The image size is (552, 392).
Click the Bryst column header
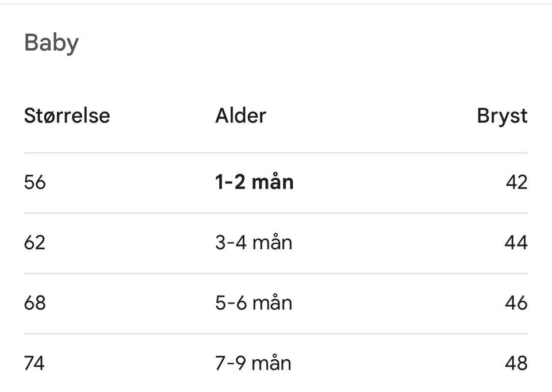tap(503, 117)
